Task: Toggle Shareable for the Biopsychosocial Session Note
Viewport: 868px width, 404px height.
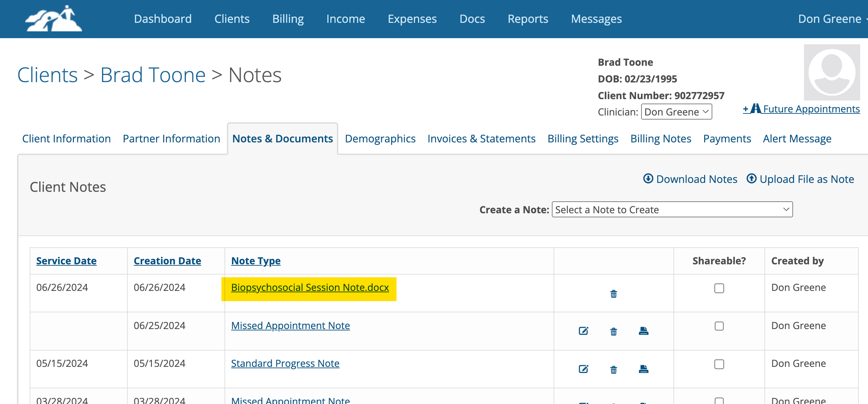Action: click(x=719, y=288)
